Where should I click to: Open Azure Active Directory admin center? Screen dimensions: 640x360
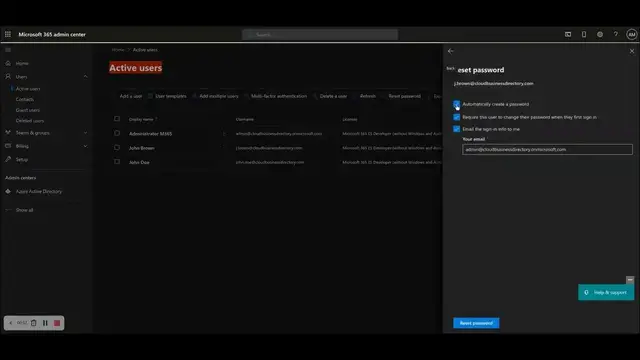tap(39, 191)
